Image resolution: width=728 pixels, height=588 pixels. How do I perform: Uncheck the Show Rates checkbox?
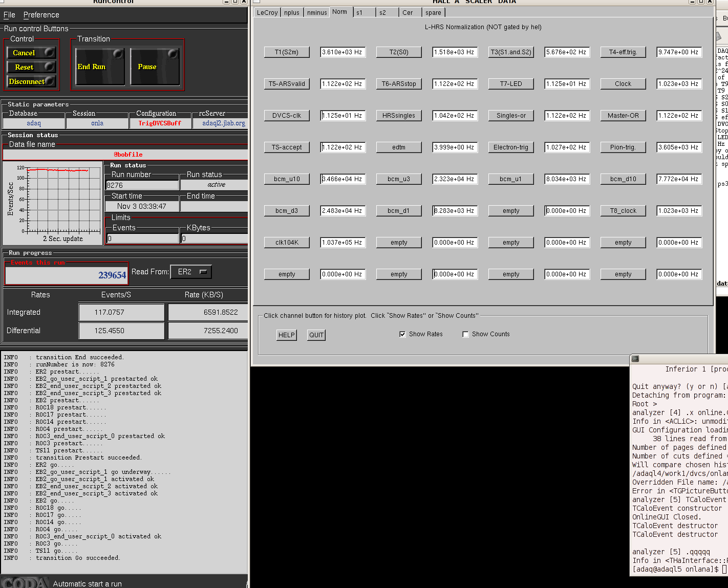(x=402, y=334)
